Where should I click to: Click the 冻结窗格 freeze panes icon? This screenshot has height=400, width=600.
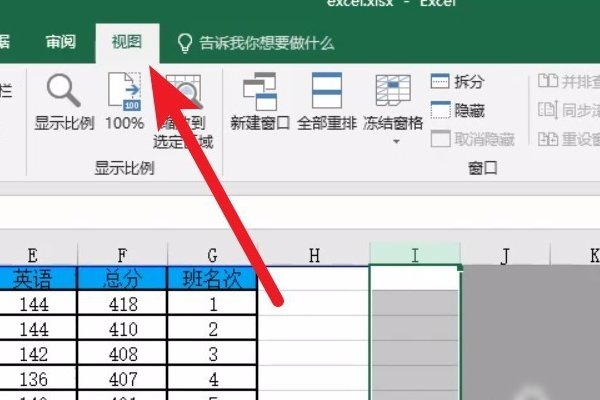coord(393,91)
